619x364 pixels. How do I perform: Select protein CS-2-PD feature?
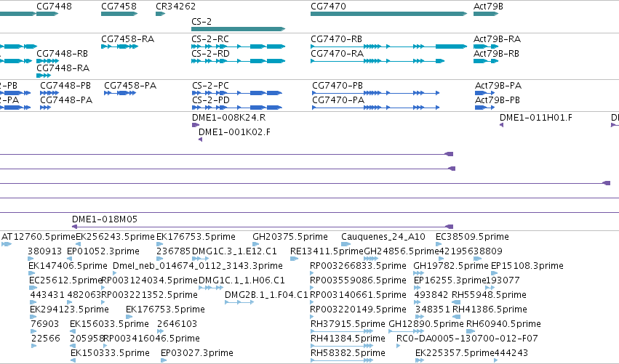coord(237,108)
